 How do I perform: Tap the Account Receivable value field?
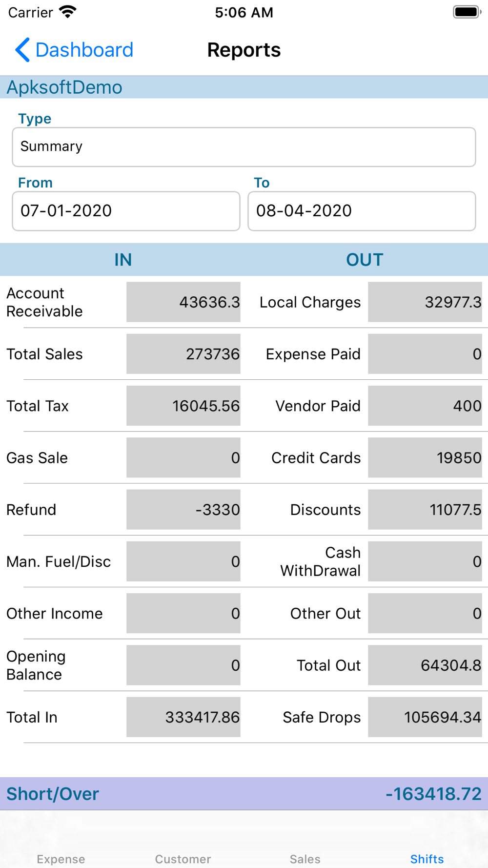point(183,302)
